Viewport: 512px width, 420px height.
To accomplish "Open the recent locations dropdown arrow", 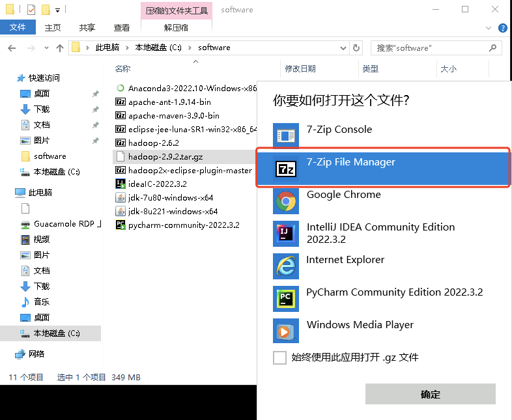I will pos(46,48).
